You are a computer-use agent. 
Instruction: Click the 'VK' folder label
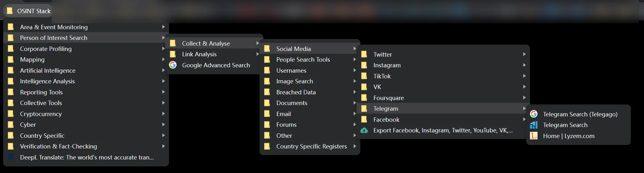tap(377, 87)
